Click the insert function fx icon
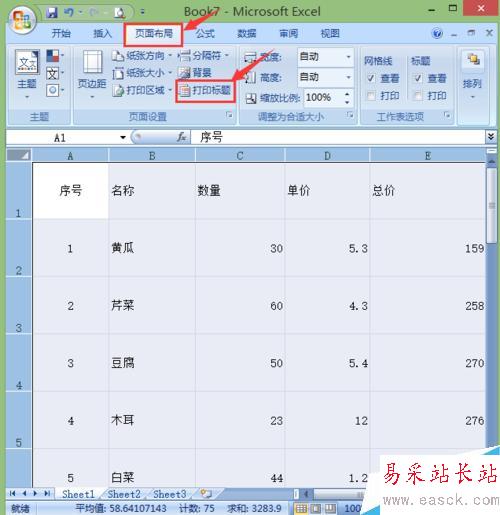Viewport: 500px width, 515px height. (181, 137)
